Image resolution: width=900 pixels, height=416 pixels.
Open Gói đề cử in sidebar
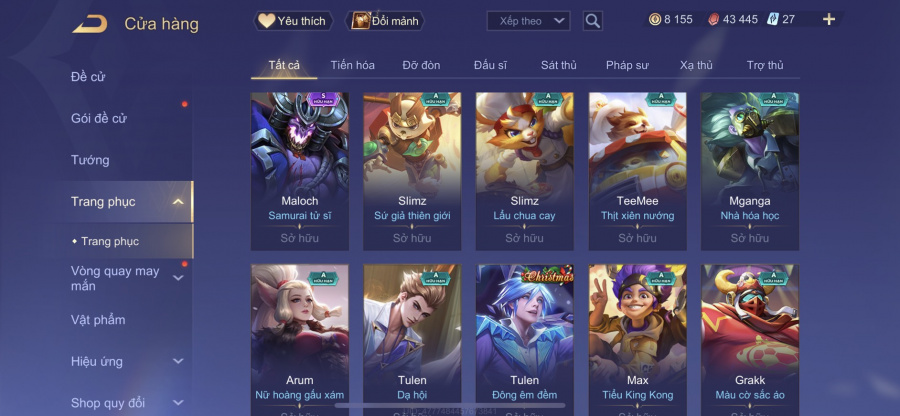(99, 119)
